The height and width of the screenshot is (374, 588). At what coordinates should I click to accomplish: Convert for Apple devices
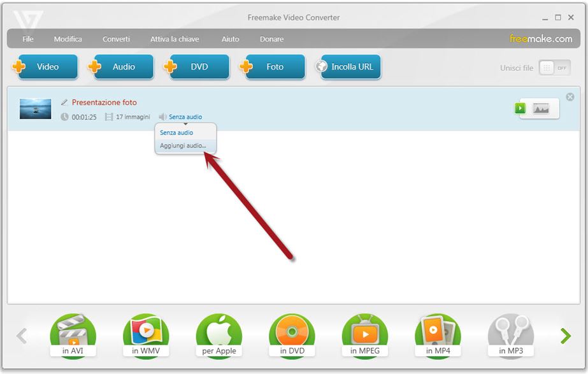tap(219, 335)
